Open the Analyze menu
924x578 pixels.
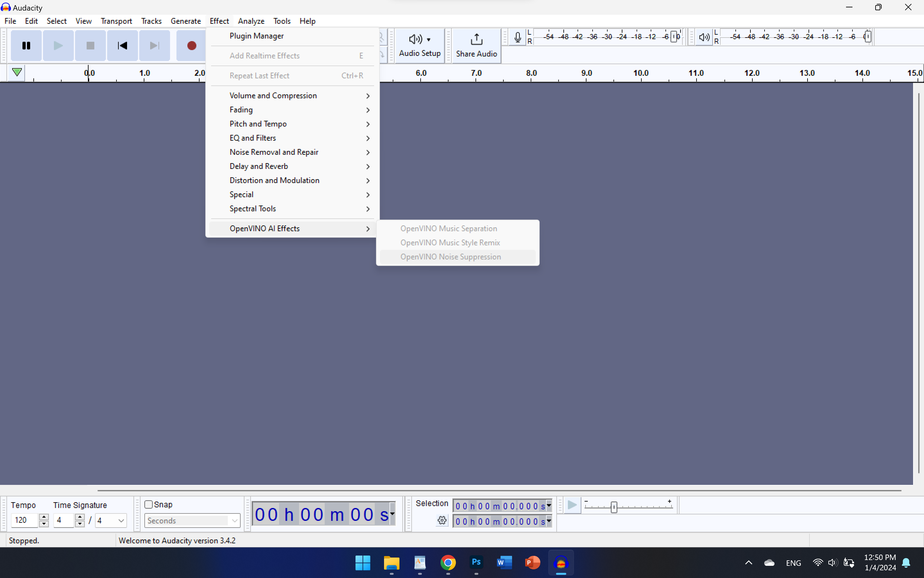click(251, 21)
